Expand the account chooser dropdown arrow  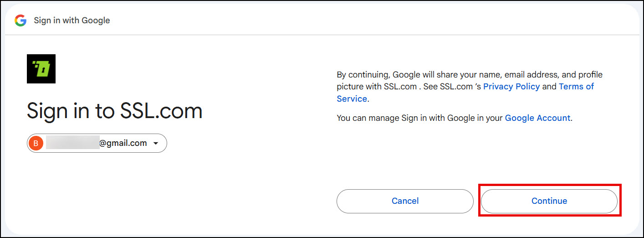156,144
